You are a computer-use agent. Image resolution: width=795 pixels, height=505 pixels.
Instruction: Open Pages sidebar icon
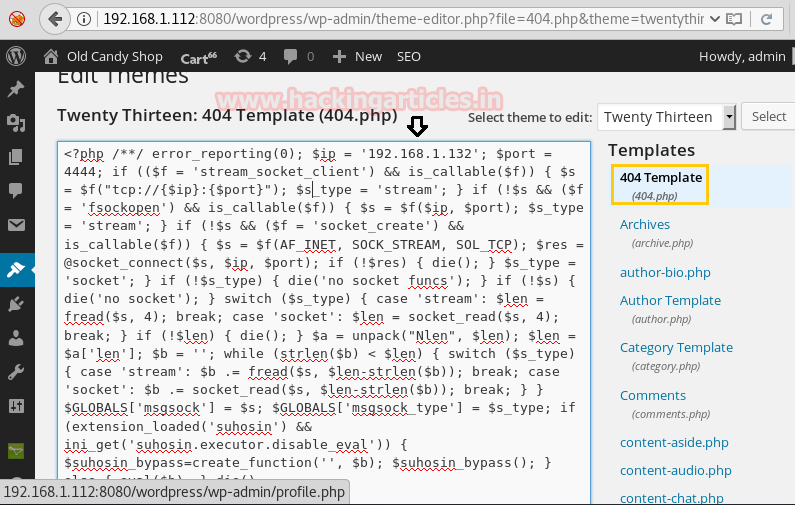pyautogui.click(x=16, y=157)
